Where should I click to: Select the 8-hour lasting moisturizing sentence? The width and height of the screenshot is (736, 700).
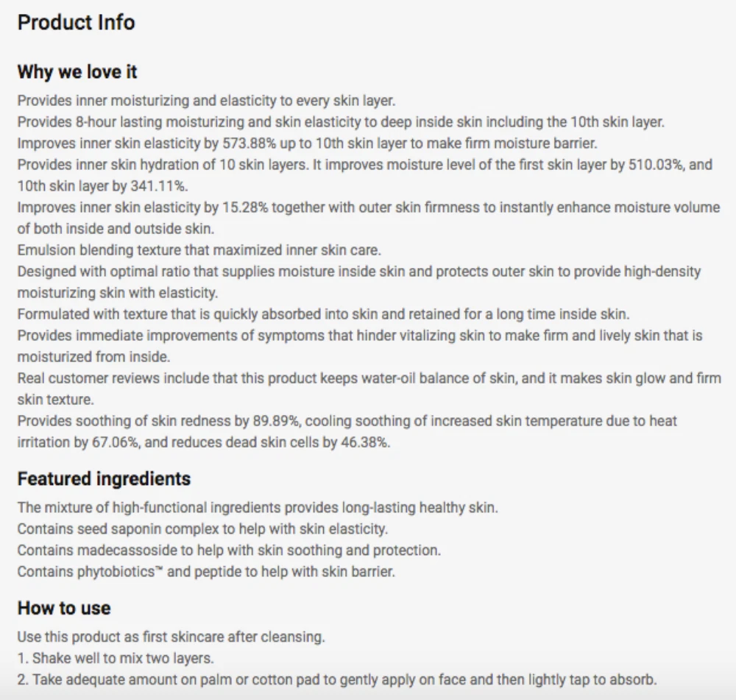point(341,122)
